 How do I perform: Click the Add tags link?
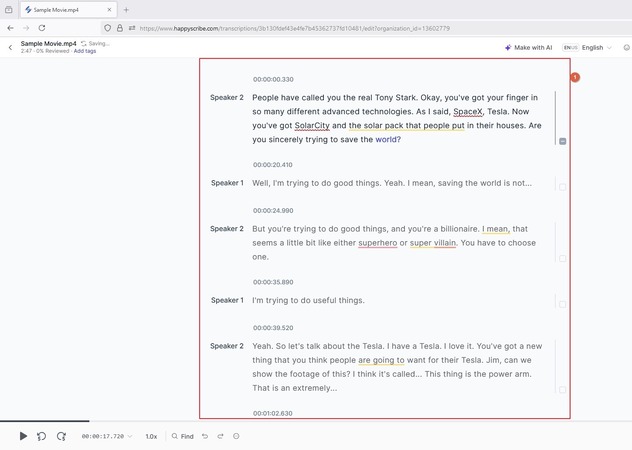85,51
